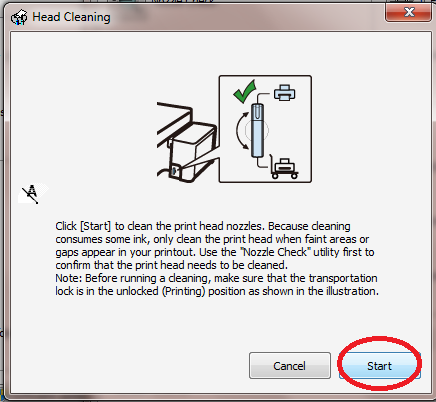Click the blank dialog area left of Cancel
Image resolution: width=436 pixels, height=402 pixels.
tap(133, 366)
